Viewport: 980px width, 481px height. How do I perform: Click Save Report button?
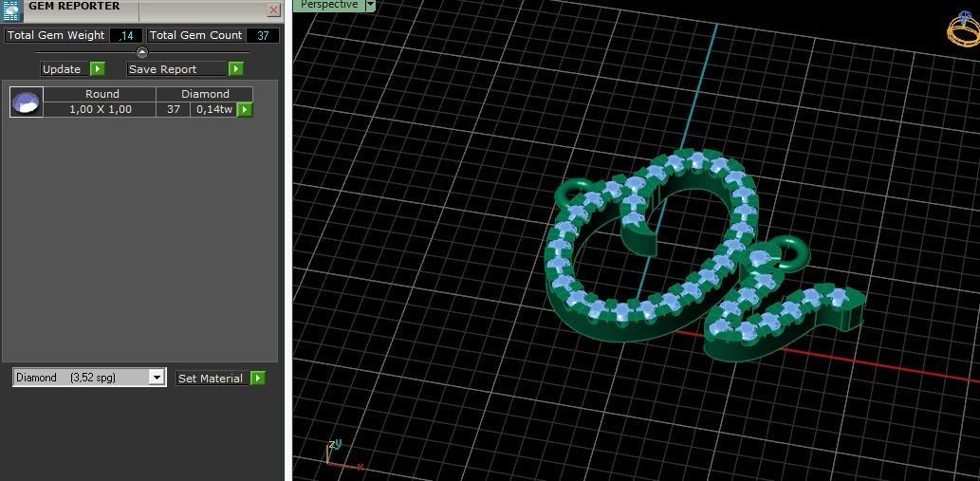[176, 69]
